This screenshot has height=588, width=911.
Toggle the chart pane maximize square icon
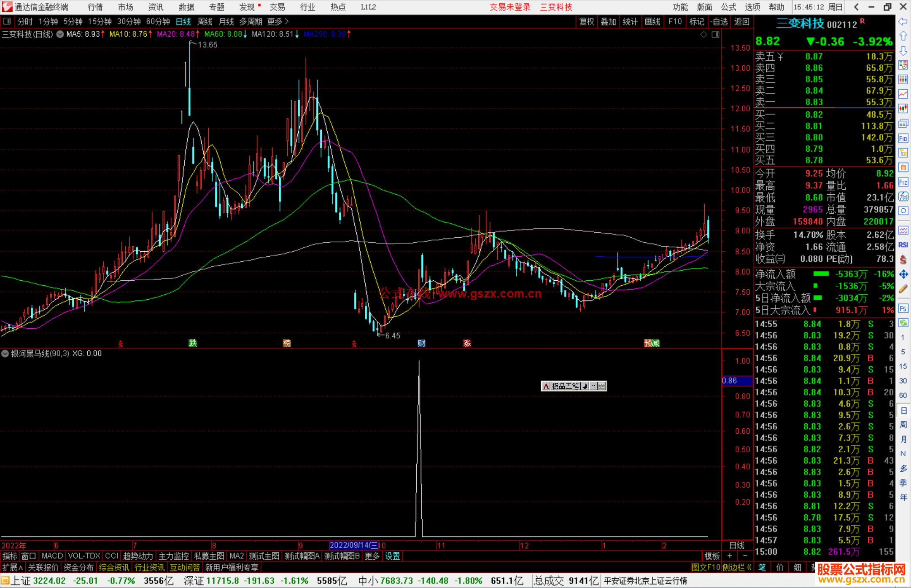click(715, 35)
